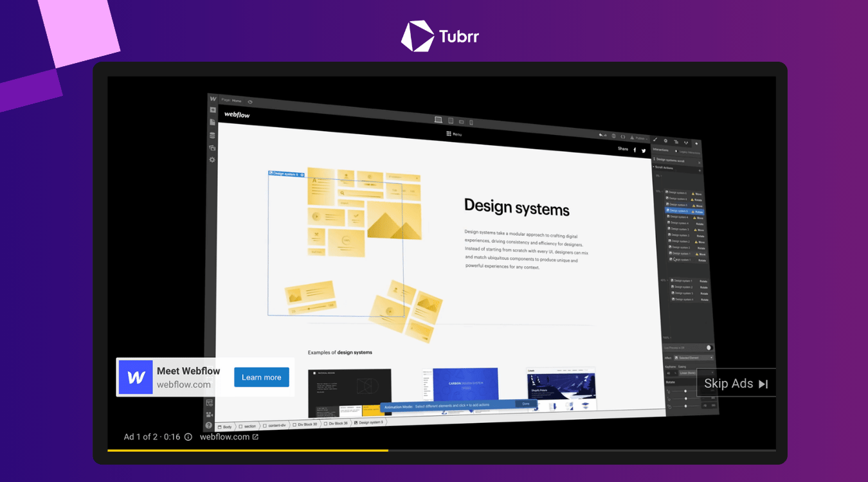Switch to the element Settings gear tab
Viewport: 868px width, 482px height.
coord(665,141)
